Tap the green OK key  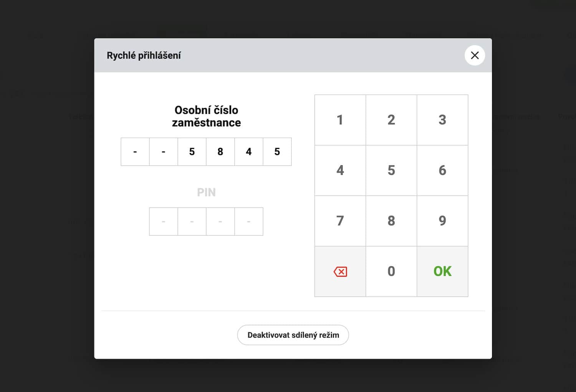[x=442, y=272]
